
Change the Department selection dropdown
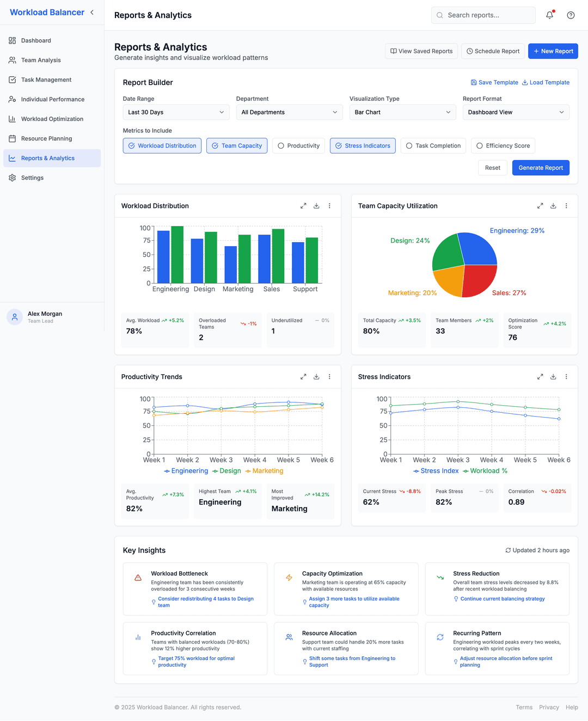(x=289, y=112)
